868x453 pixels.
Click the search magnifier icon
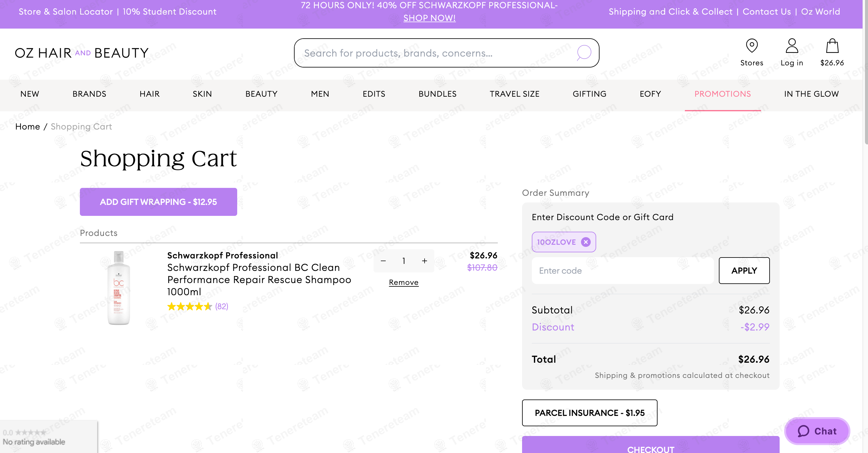[584, 53]
